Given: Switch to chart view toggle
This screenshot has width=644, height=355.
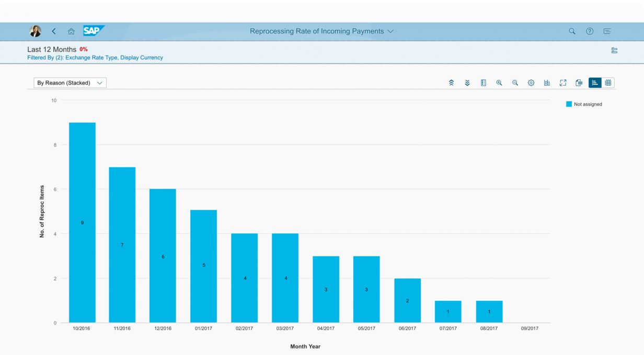Looking at the screenshot, I should pos(595,83).
